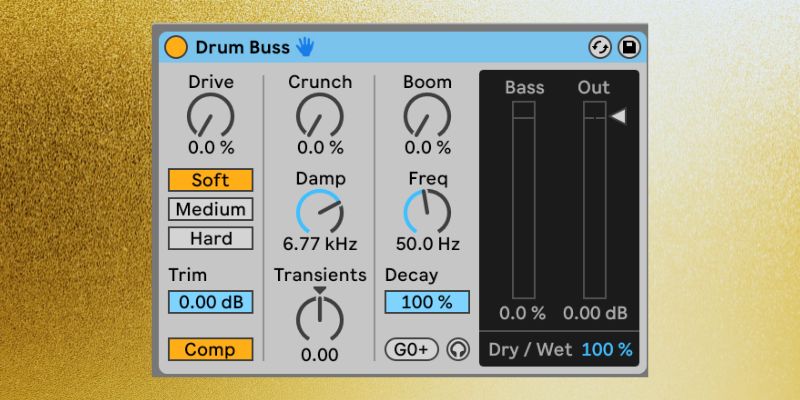The image size is (800, 400).
Task: Click the Drive knob
Action: pos(210,115)
